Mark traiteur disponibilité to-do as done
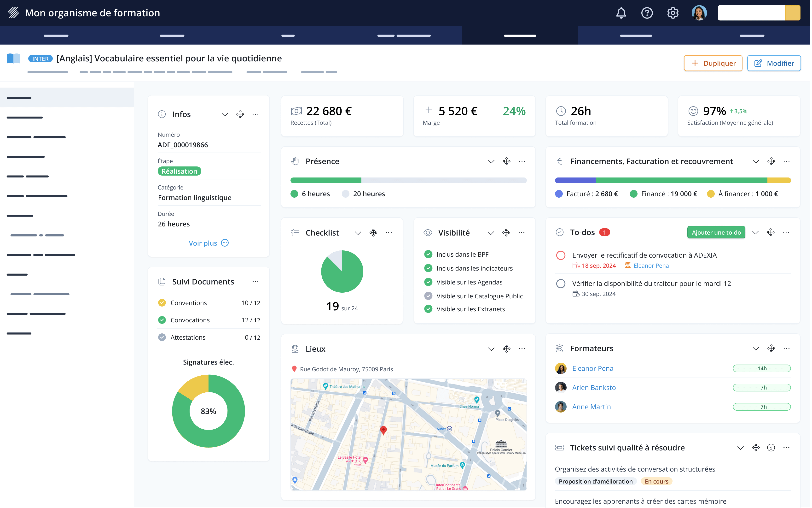The width and height of the screenshot is (812, 508). pyautogui.click(x=561, y=284)
